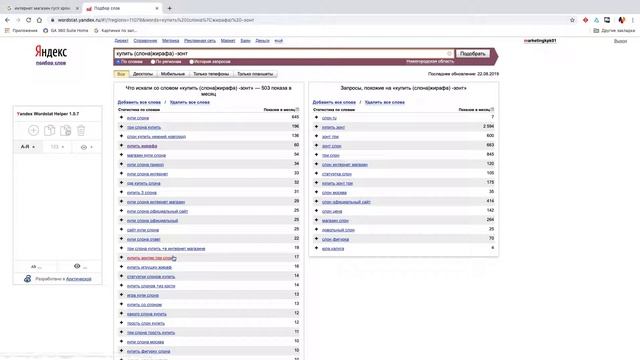Click the add-phrases plus icon in Wordstat Helper
The height and width of the screenshot is (360, 640).
coord(33,130)
